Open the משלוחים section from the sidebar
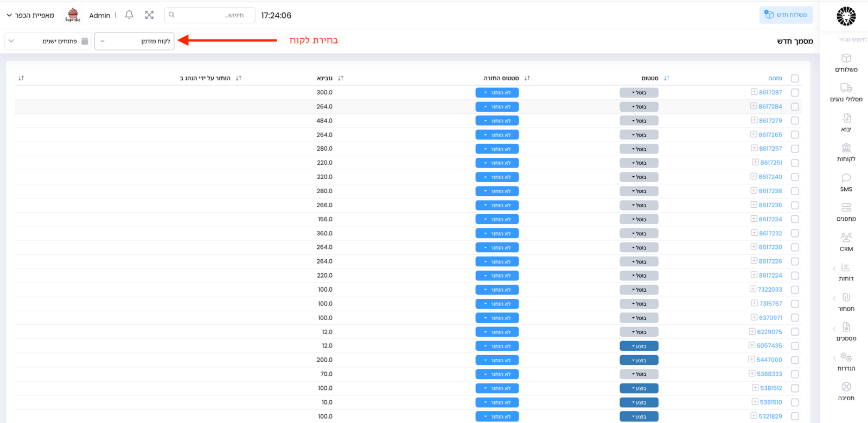The image size is (868, 423). pyautogui.click(x=846, y=63)
